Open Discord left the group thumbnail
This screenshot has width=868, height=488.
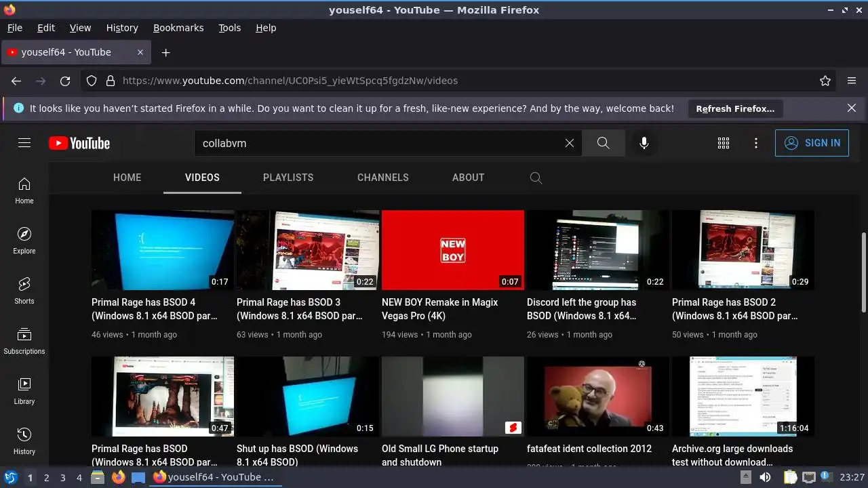598,250
